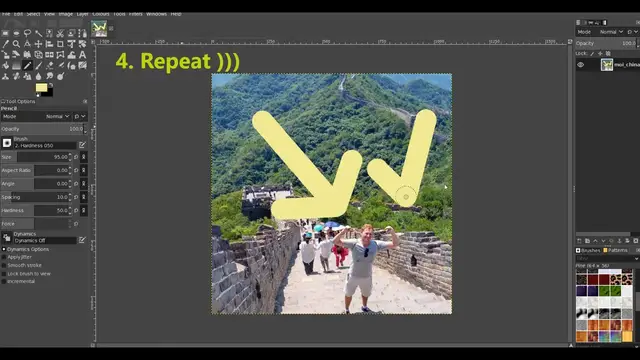The height and width of the screenshot is (360, 640).
Task: Select the Heal tool
Action: 16,76
